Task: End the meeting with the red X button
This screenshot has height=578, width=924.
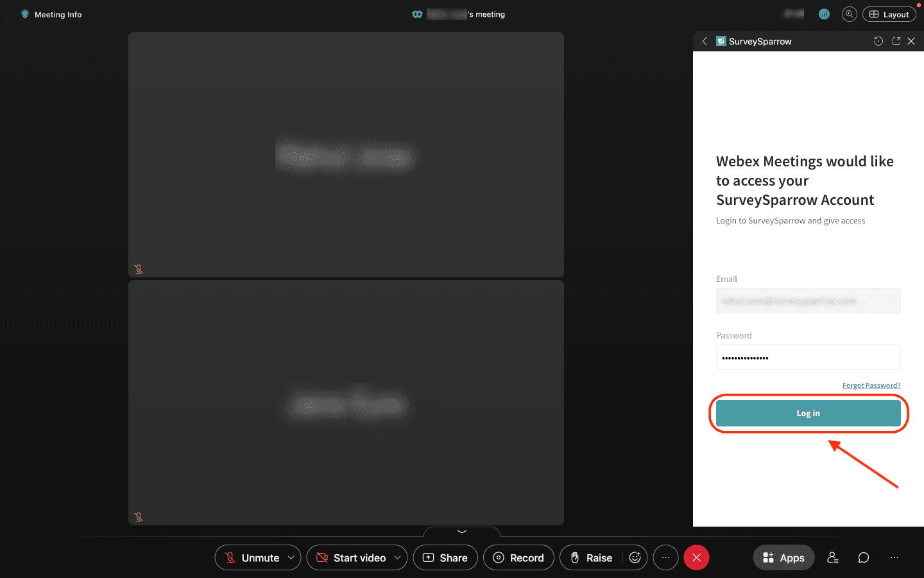Action: [x=696, y=557]
